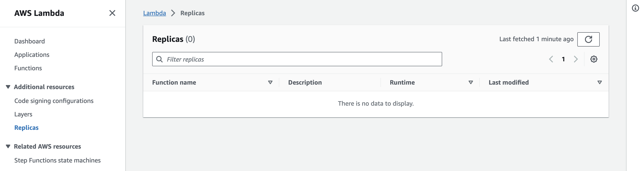Open the info panel icon
644x171 pixels.
pyautogui.click(x=635, y=8)
